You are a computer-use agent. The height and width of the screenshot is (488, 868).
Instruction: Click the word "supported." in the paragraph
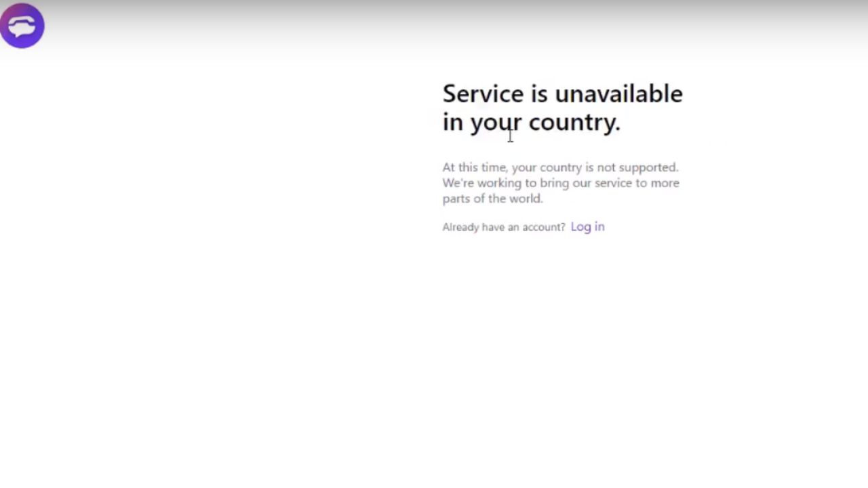pyautogui.click(x=648, y=167)
